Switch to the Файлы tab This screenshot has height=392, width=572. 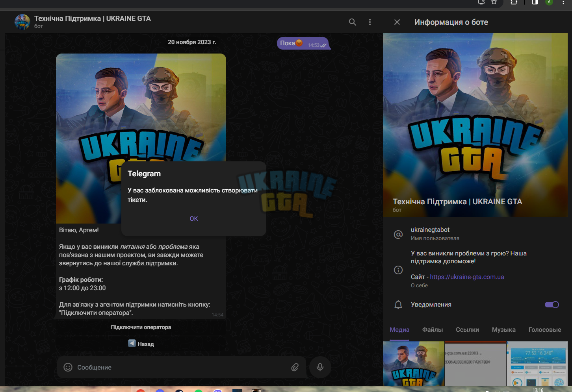[433, 330]
